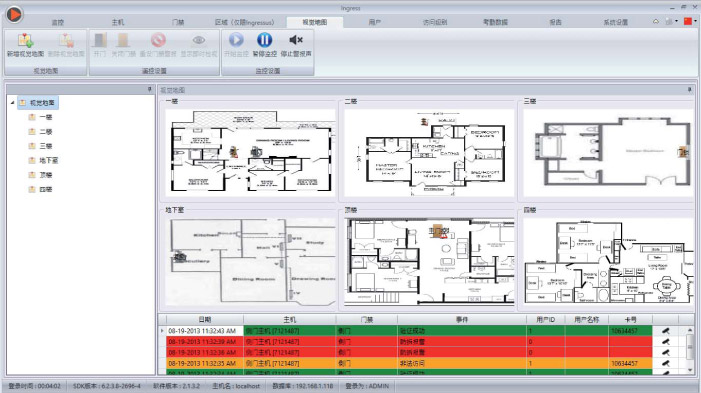Open the 三楼 floor plan thumbnail
701x393 pixels.
click(x=607, y=152)
